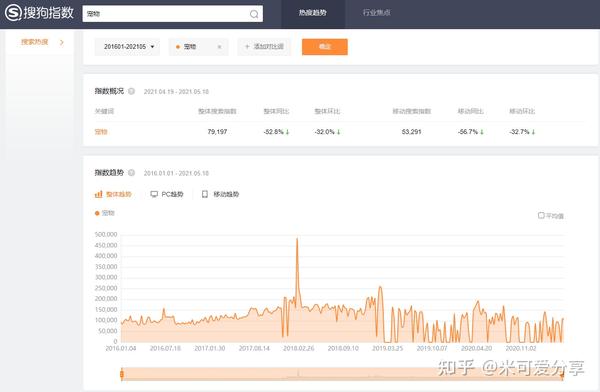Switch to the 行业焦点 tab
The width and height of the screenshot is (600, 392).
pos(377,13)
